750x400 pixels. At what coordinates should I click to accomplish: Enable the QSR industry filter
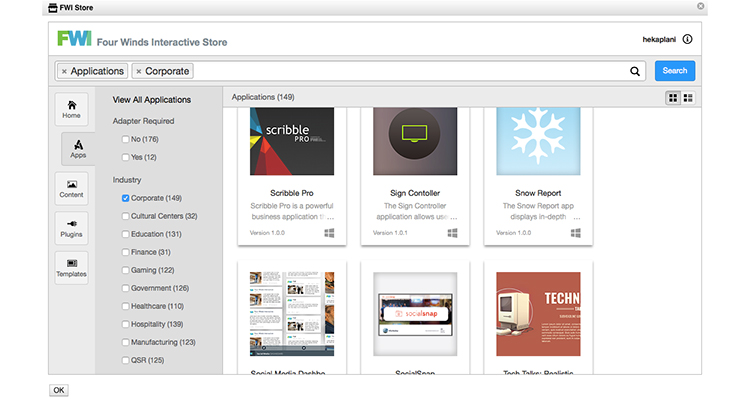point(125,360)
